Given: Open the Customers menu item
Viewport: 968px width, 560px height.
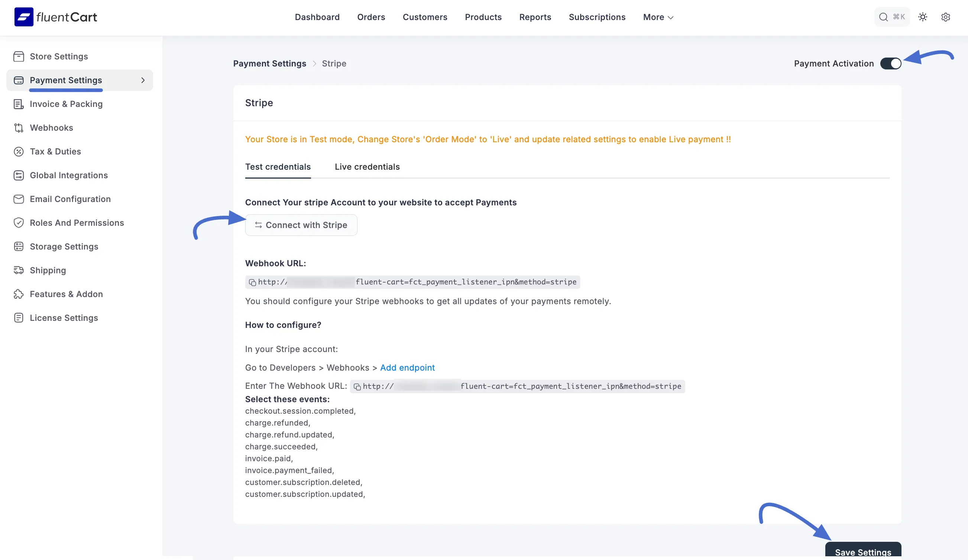Looking at the screenshot, I should point(425,17).
